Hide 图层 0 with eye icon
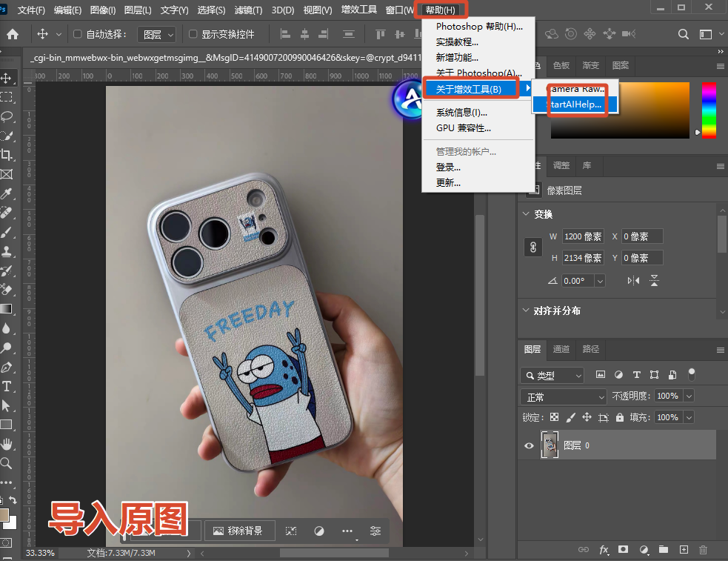The height and width of the screenshot is (561, 728). tap(529, 445)
